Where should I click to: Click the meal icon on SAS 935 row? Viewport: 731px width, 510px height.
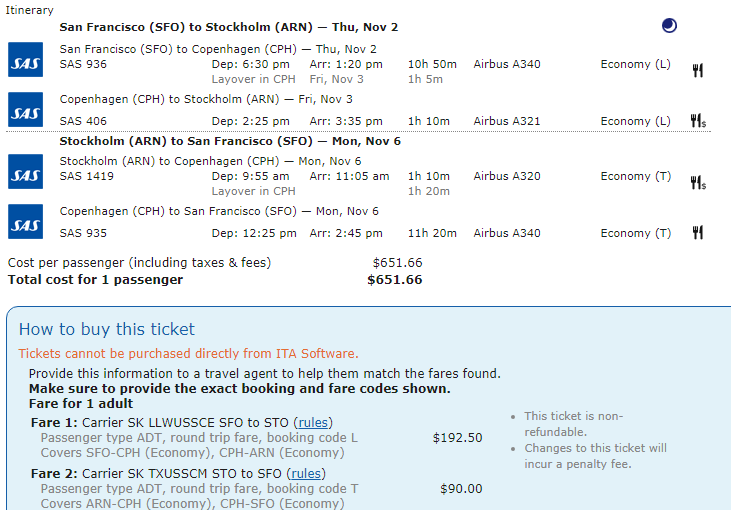(697, 232)
